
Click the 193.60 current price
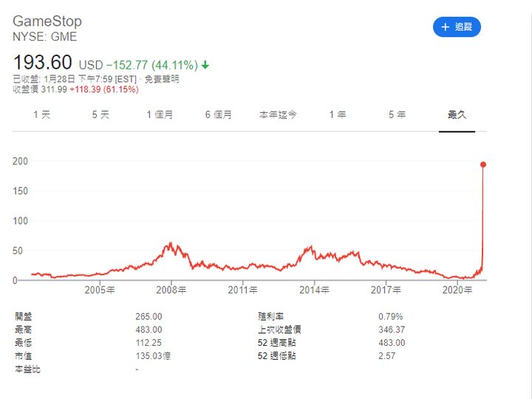(x=42, y=62)
